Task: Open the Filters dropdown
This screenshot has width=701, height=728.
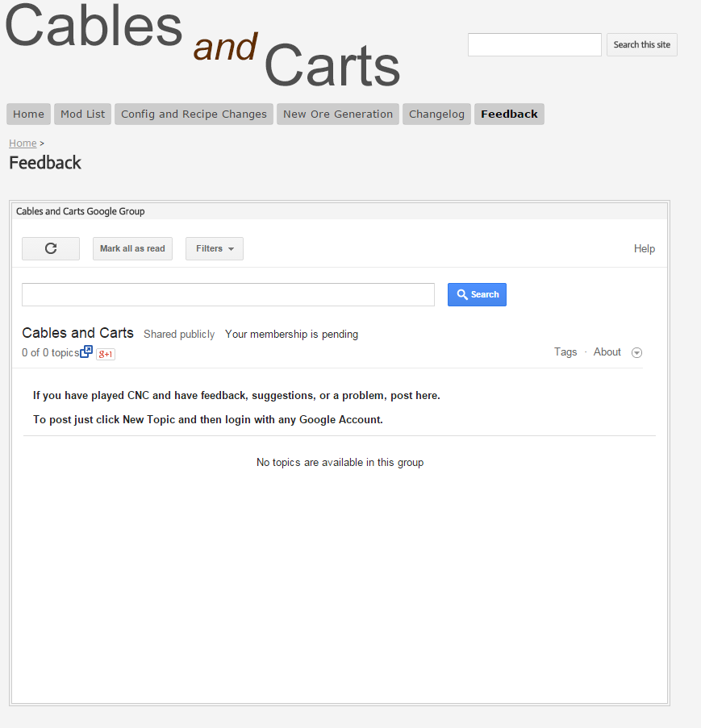Action: click(x=215, y=248)
